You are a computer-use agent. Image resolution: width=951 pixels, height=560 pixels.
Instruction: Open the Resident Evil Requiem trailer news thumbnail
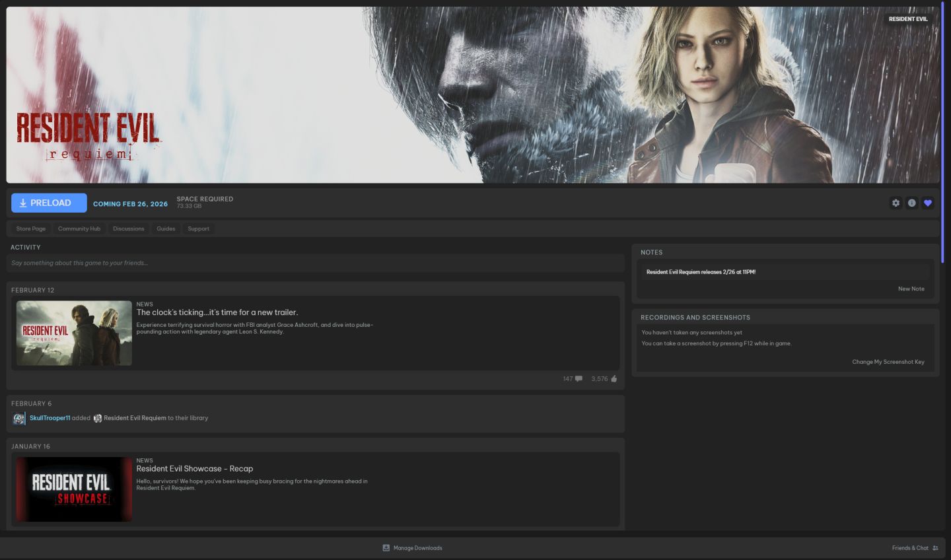point(74,333)
